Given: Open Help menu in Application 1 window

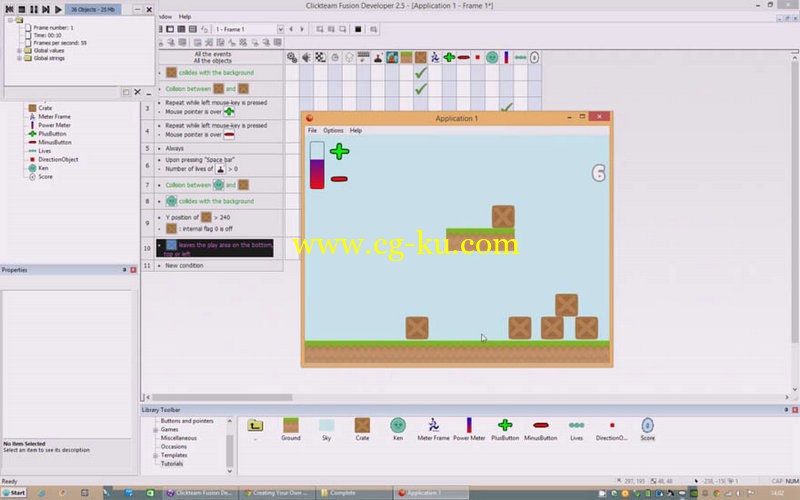Looking at the screenshot, I should click(x=356, y=131).
